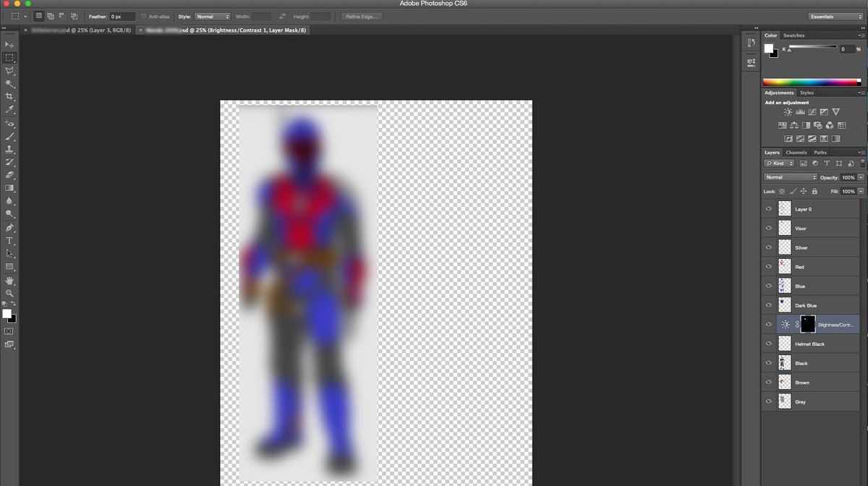Select the Path Selection tool
This screenshot has height=486, width=868.
9,253
